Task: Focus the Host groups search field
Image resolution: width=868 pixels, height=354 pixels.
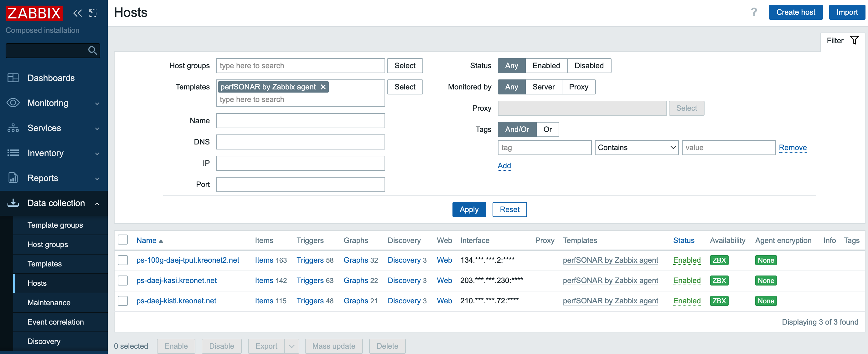Action: pos(300,66)
